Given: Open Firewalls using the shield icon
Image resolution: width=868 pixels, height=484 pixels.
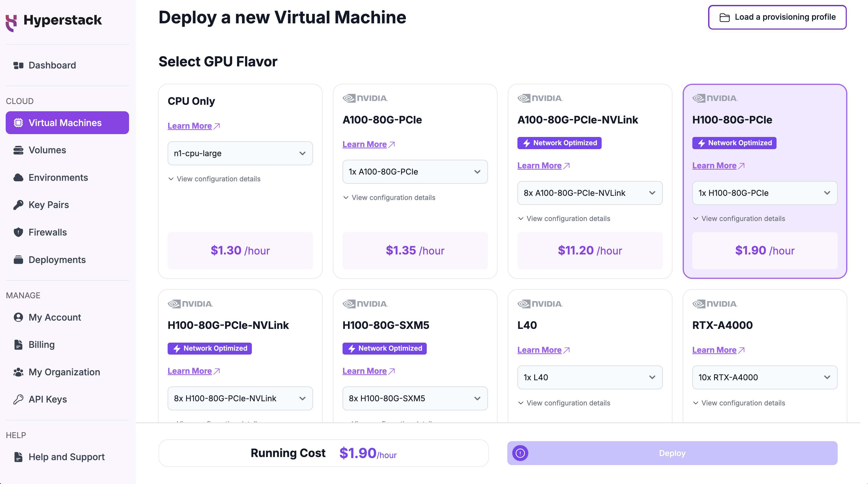Looking at the screenshot, I should tap(19, 232).
